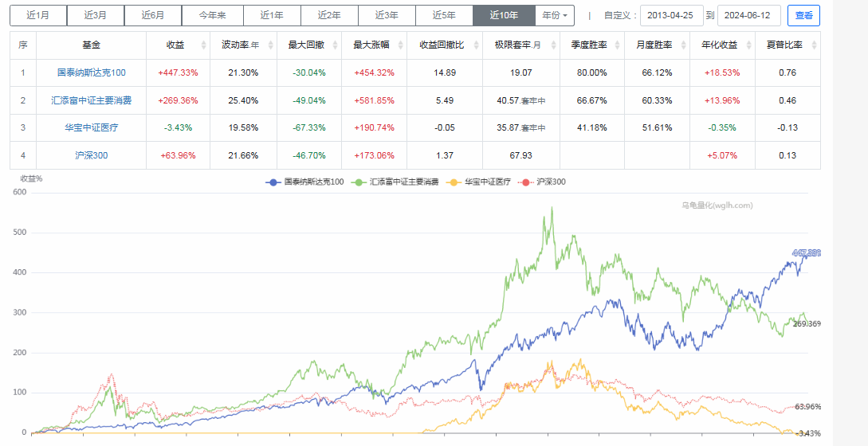The width and height of the screenshot is (868, 446).
Task: Click the 夏普比率 sort icon
Action: (812, 45)
